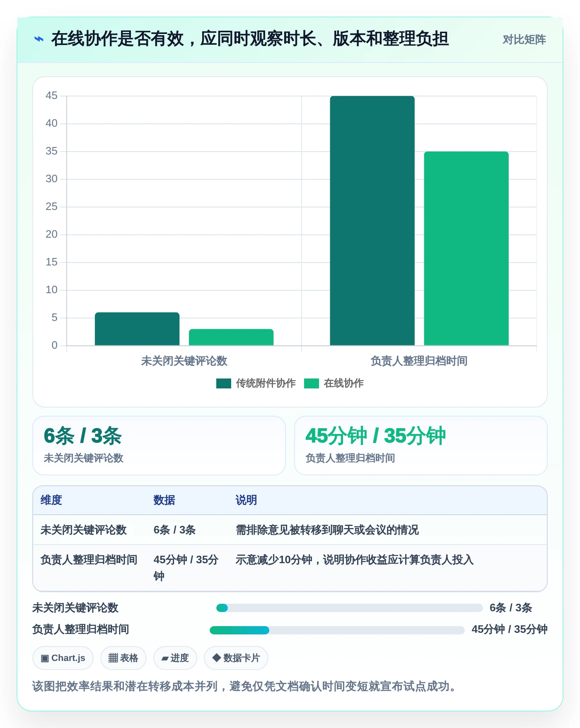The width and height of the screenshot is (580, 728).
Task: Click the 负责人整理归档时间 x-axis label
Action: (x=419, y=361)
